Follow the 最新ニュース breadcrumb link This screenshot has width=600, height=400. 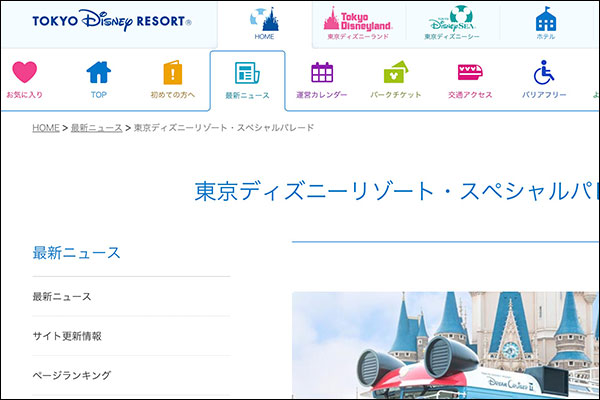coord(97,128)
